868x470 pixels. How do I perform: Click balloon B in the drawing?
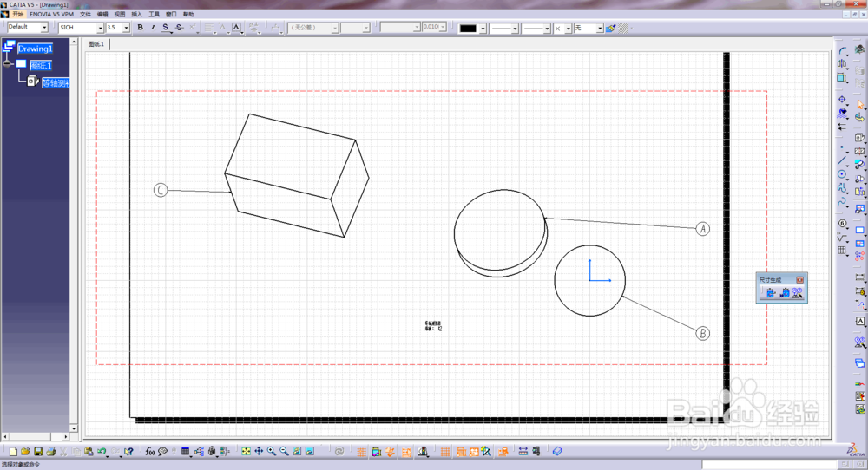point(702,334)
